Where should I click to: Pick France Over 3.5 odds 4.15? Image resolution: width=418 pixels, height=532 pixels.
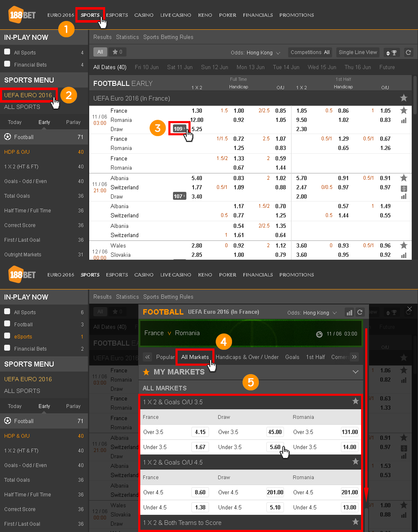(200, 432)
